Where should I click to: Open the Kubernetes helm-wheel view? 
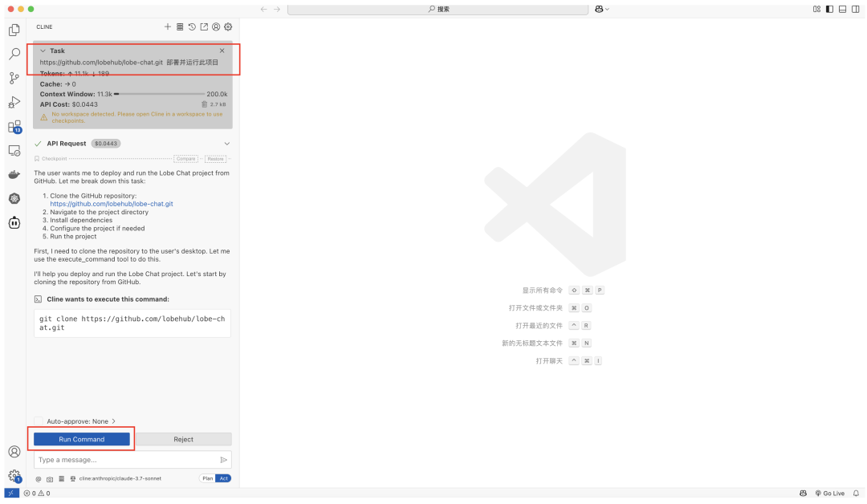pos(14,198)
